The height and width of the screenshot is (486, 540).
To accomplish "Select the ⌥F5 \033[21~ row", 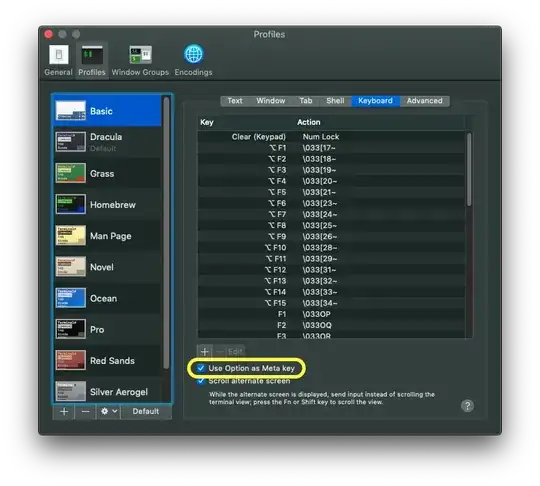I will (331, 192).
